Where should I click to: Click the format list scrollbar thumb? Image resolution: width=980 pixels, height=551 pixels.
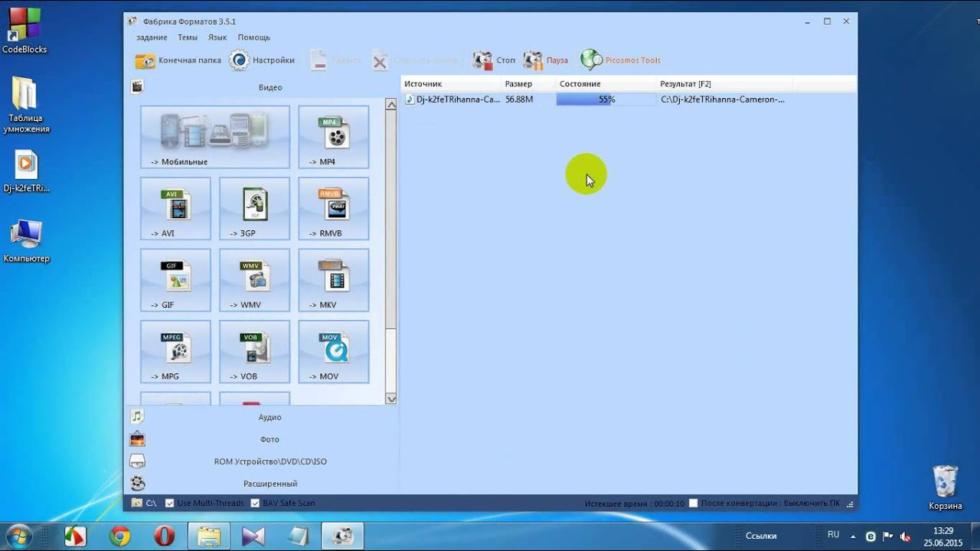click(391, 220)
